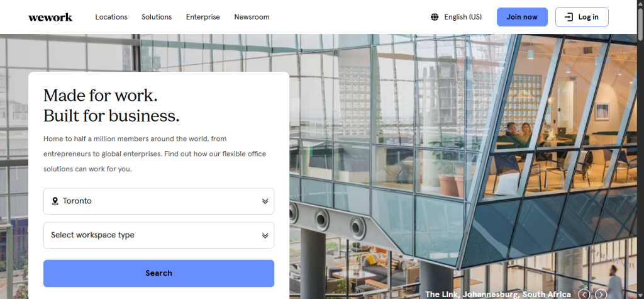Screen dimensions: 644x299
Task: Open the Solutions menu
Action: (x=157, y=17)
